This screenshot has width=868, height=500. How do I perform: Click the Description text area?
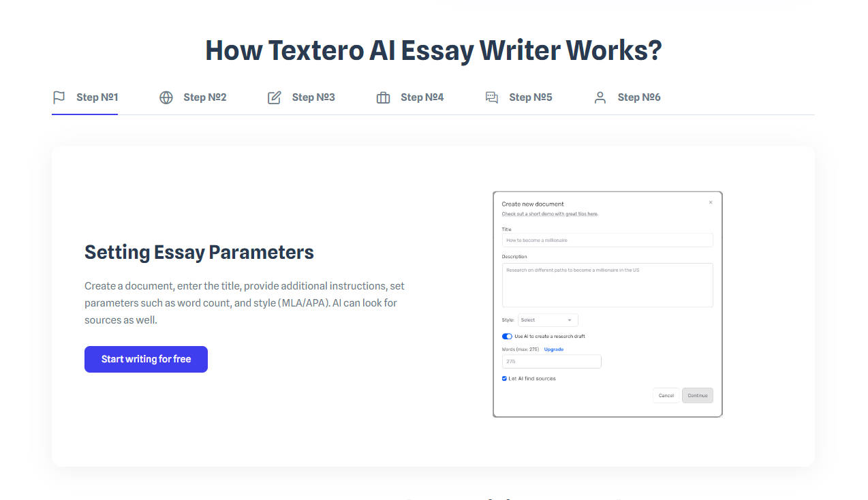607,285
